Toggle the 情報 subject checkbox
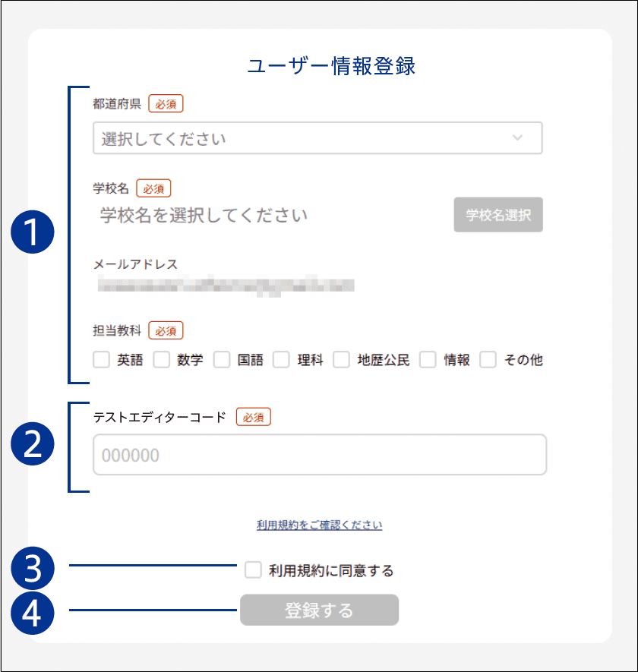 point(428,360)
